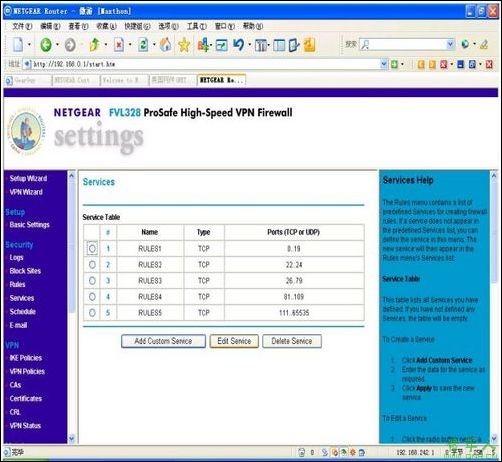Viewport: 502px width, 462px height.
Task: Click the sidebar panel layout toolbar icon
Action: pos(279,45)
